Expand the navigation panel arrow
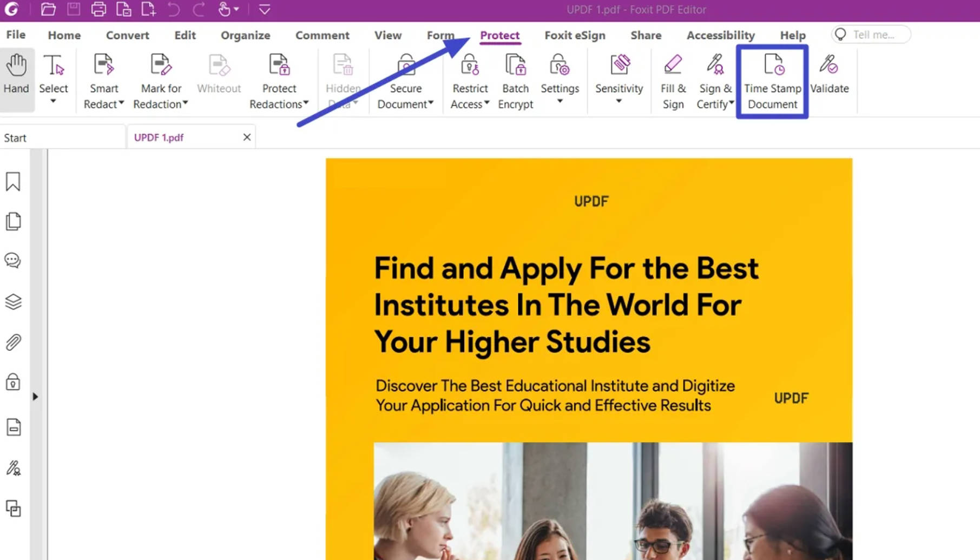This screenshot has height=560, width=980. 35,397
